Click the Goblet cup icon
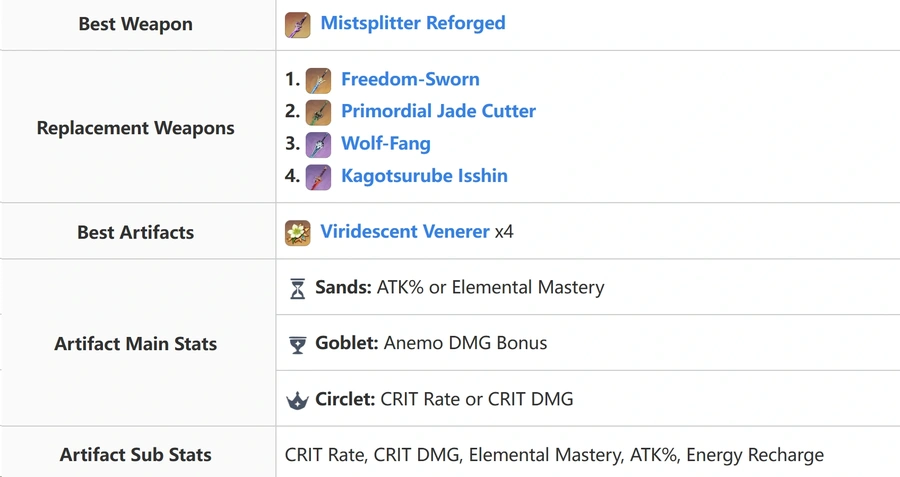The height and width of the screenshot is (477, 900). tap(297, 345)
